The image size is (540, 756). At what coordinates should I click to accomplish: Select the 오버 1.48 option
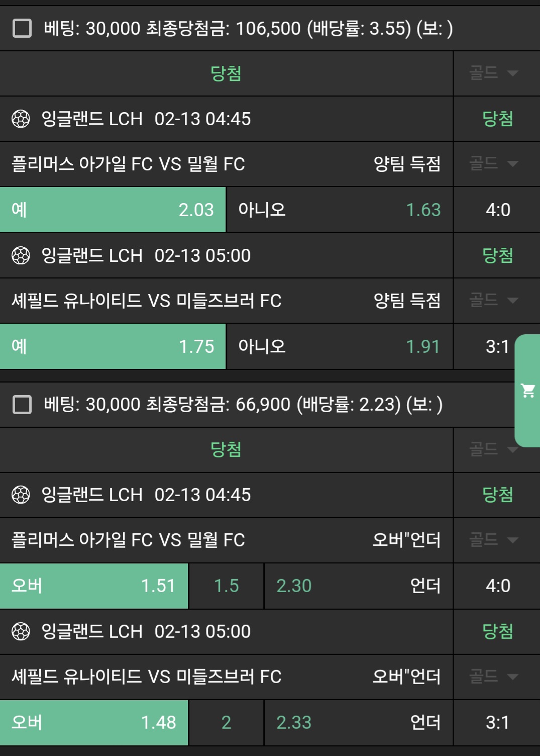[x=94, y=722]
